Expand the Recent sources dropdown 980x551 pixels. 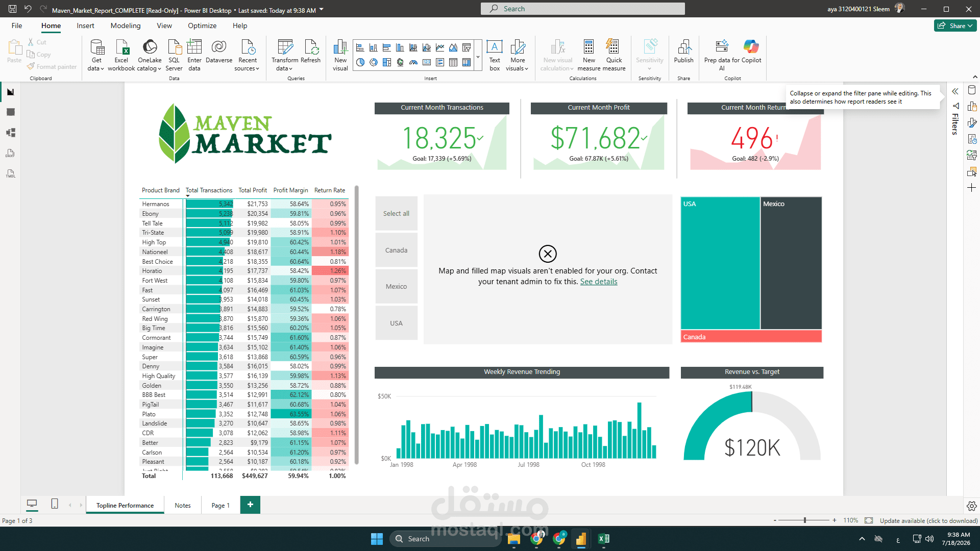click(x=247, y=68)
